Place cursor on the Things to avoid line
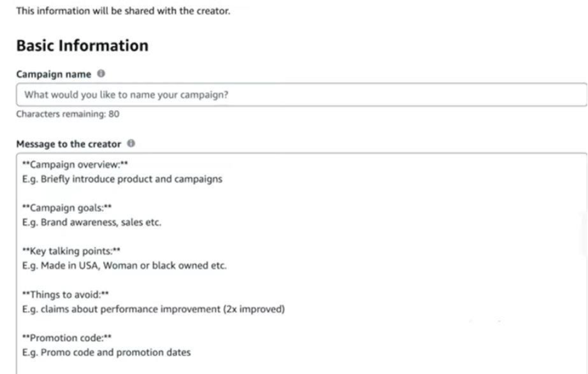Image resolution: width=588 pixels, height=374 pixels. point(65,294)
